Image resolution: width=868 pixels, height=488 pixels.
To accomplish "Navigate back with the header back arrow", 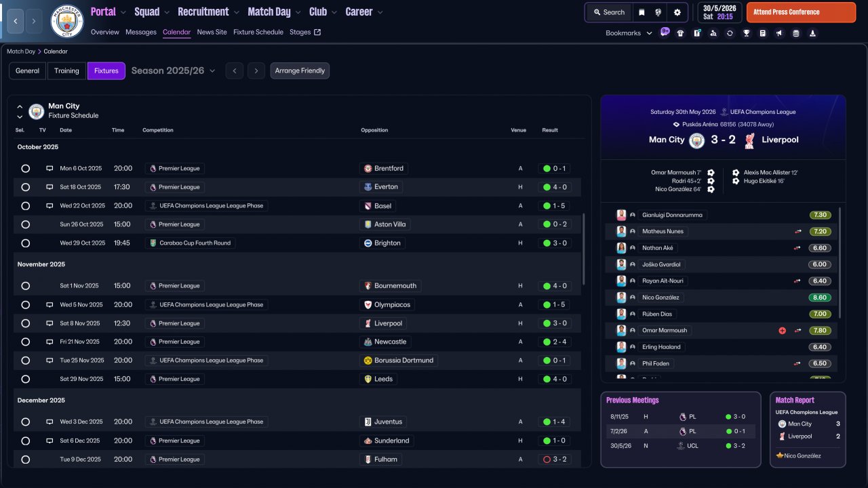I will tap(15, 21).
